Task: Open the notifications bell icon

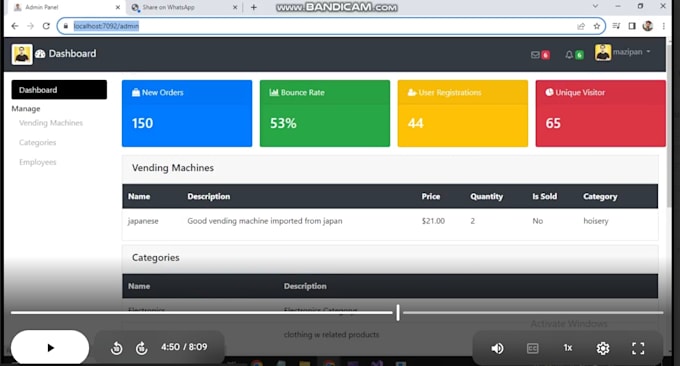Action: (x=569, y=55)
